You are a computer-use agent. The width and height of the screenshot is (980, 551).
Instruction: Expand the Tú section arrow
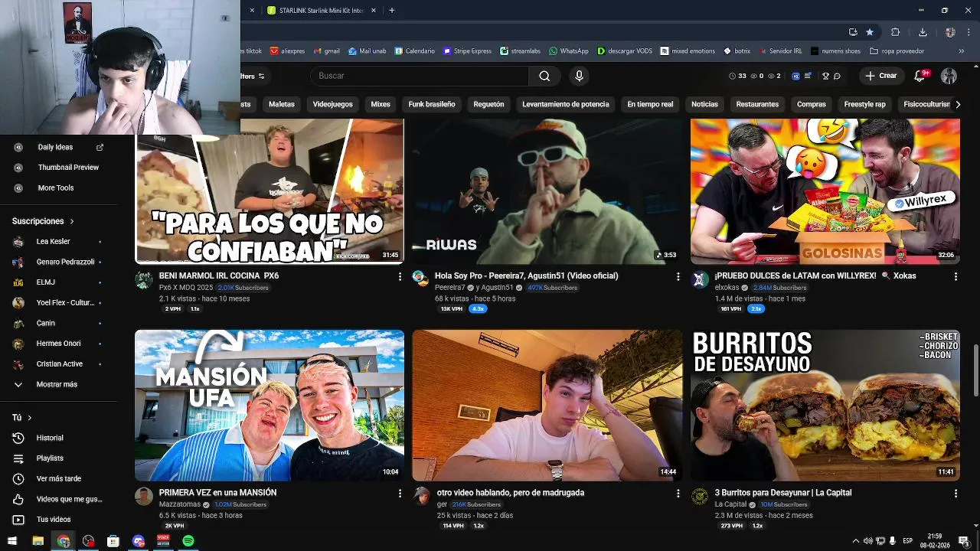pyautogui.click(x=29, y=418)
